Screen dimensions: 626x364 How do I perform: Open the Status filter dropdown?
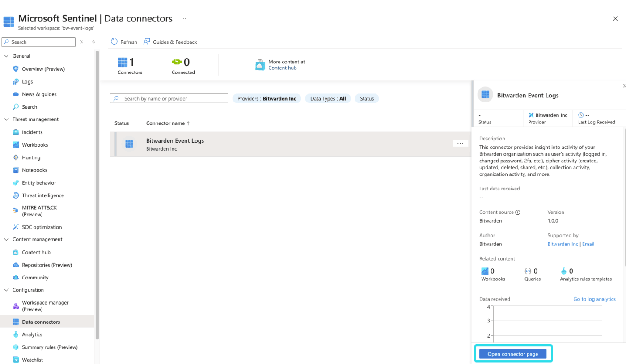pos(367,98)
